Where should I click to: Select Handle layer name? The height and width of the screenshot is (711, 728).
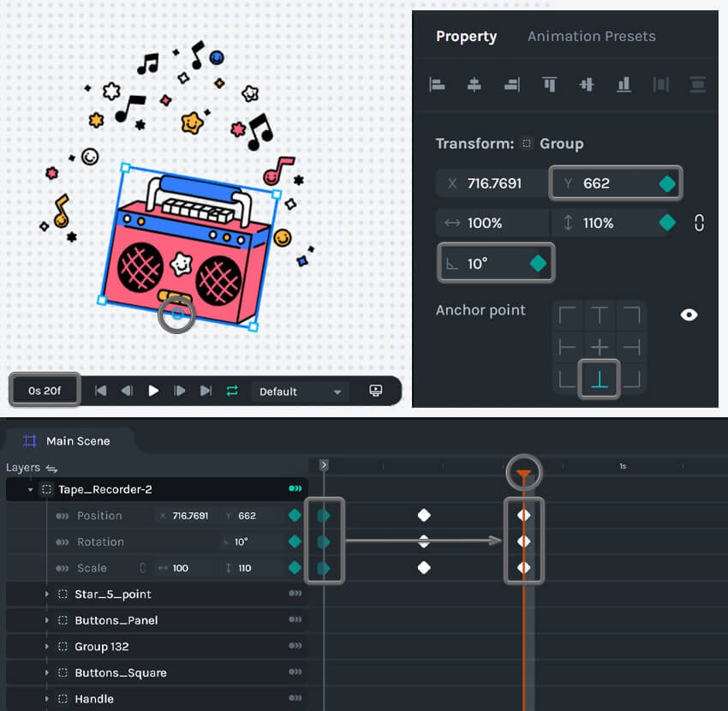tap(94, 698)
